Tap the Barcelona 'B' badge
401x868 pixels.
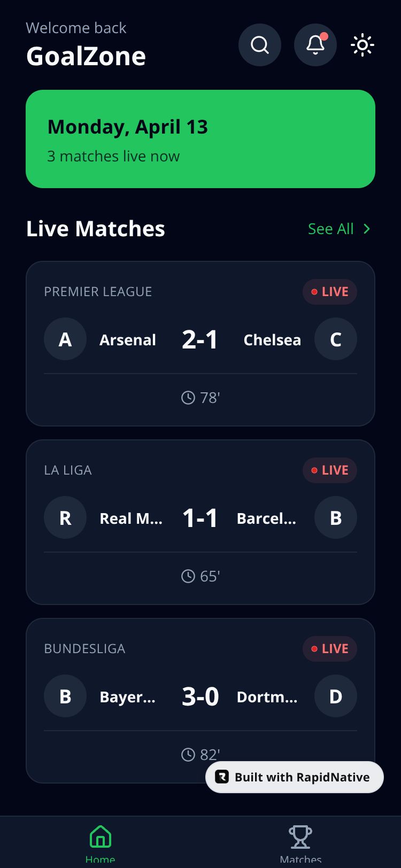[x=336, y=518]
